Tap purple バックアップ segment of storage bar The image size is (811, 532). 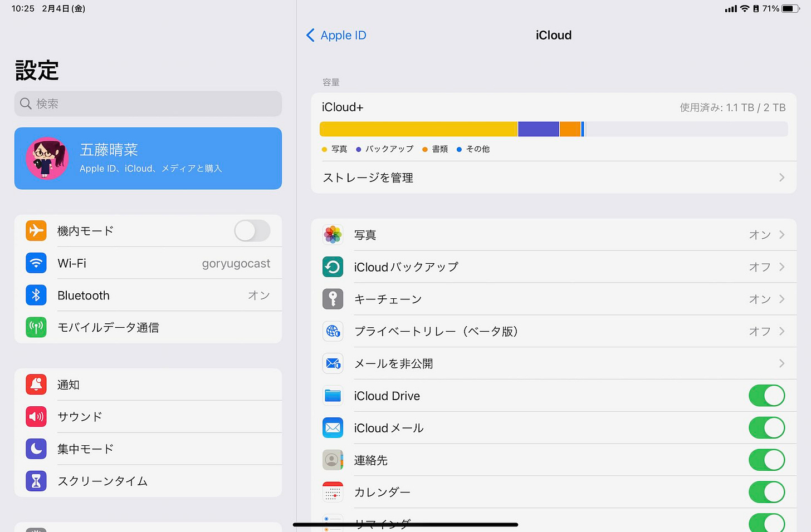(x=539, y=129)
